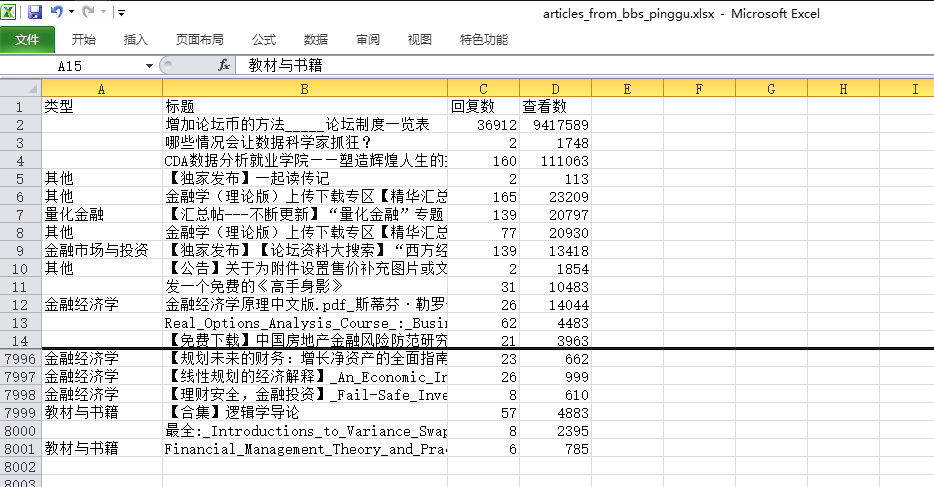Expand the Name Box dropdown arrow
Screen dimensions: 934x487
tap(149, 66)
